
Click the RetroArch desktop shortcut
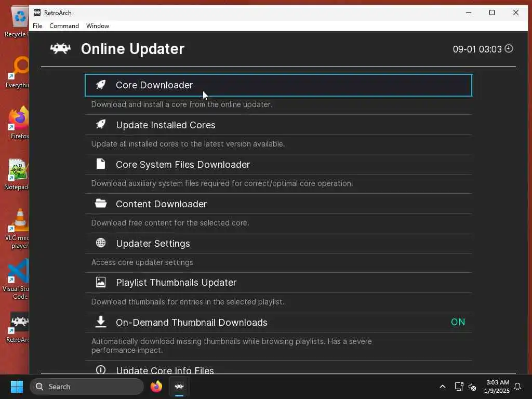pos(18,328)
